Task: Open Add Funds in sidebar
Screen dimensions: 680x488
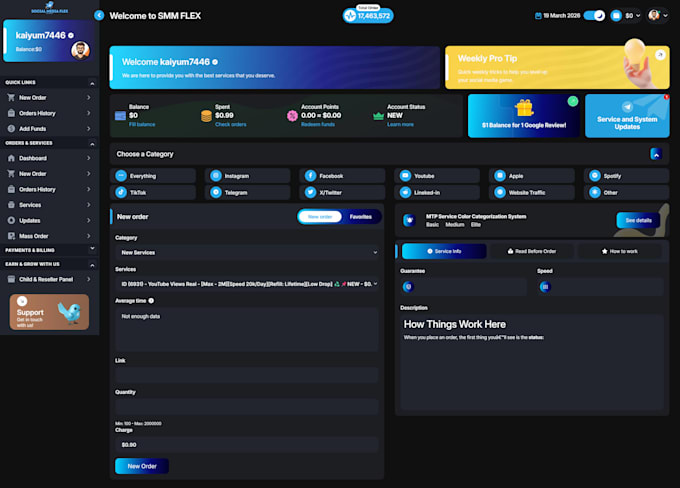Action: (x=49, y=129)
